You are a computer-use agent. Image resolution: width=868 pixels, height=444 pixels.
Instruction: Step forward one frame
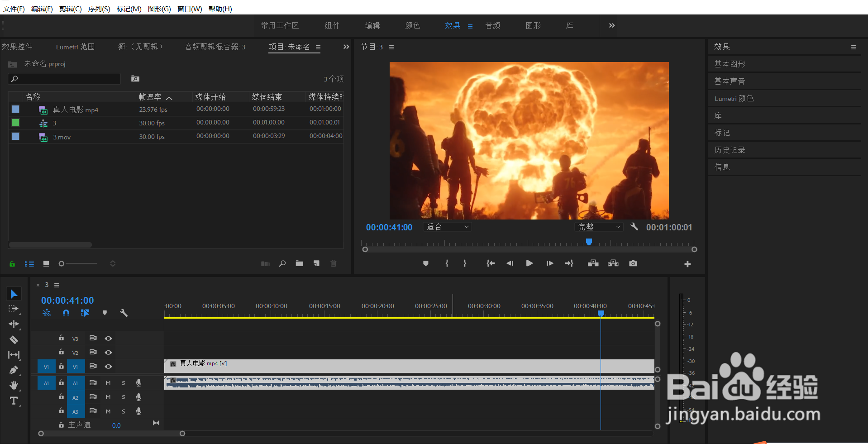point(550,263)
